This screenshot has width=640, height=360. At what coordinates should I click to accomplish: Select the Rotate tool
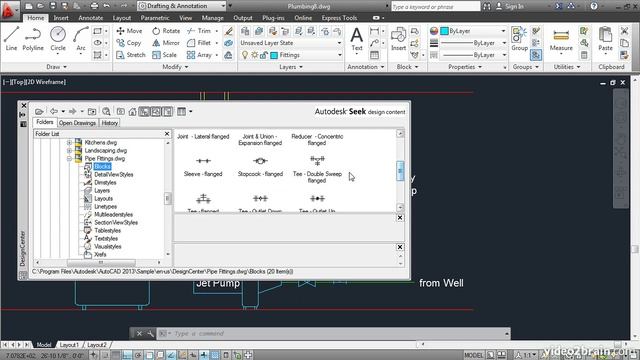pyautogui.click(x=166, y=31)
